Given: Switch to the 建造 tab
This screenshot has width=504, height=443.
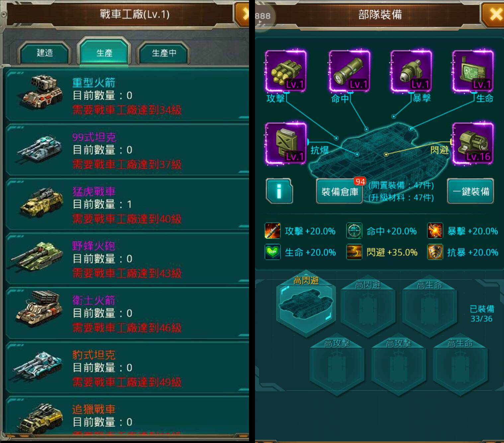Looking at the screenshot, I should (44, 52).
